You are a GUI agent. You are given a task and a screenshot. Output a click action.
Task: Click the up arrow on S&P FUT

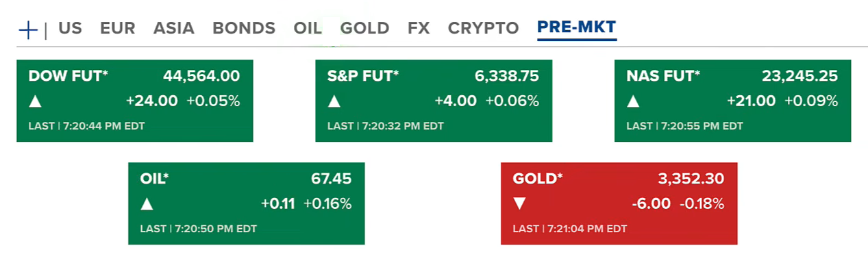click(x=334, y=102)
